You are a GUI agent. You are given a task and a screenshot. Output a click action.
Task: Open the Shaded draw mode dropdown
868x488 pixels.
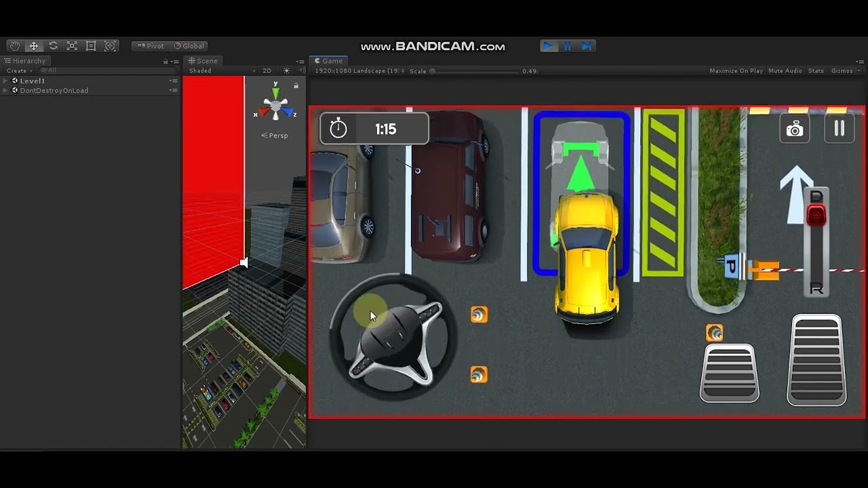pos(222,70)
